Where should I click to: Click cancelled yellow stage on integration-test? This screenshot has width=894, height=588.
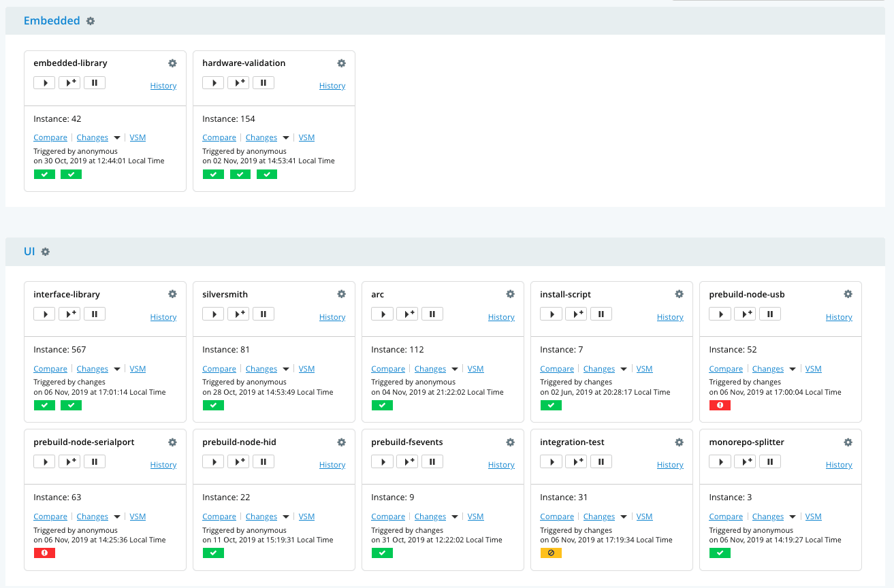pyautogui.click(x=551, y=553)
